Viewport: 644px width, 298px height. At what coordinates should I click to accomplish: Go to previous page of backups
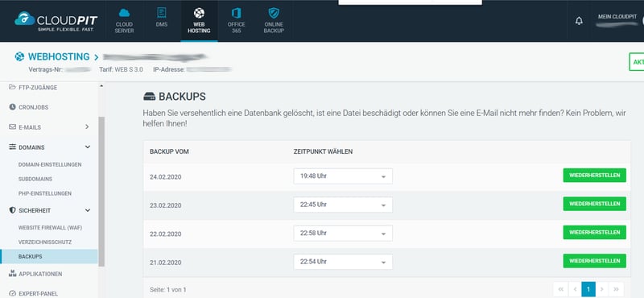pos(574,289)
